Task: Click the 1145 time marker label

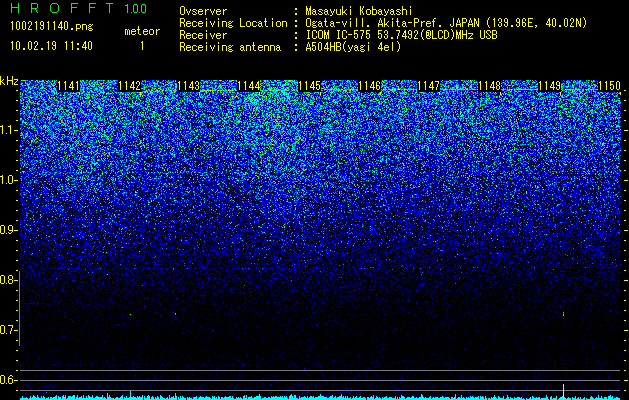Action: tap(310, 86)
